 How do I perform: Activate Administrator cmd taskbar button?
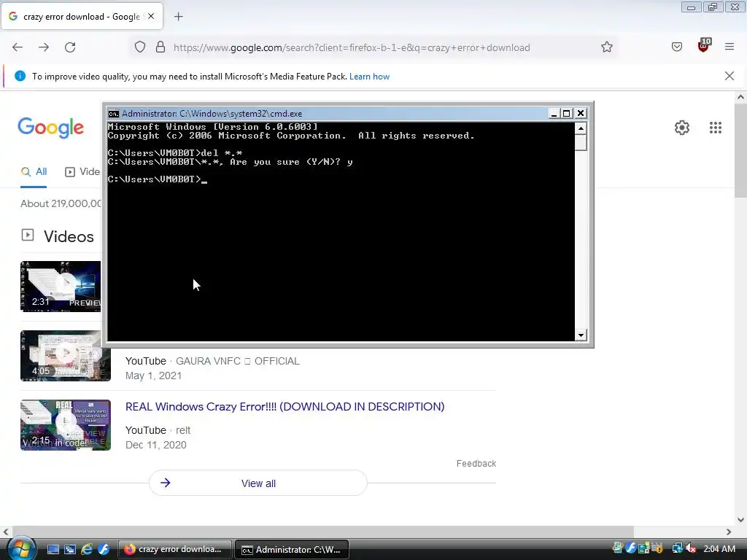292,550
